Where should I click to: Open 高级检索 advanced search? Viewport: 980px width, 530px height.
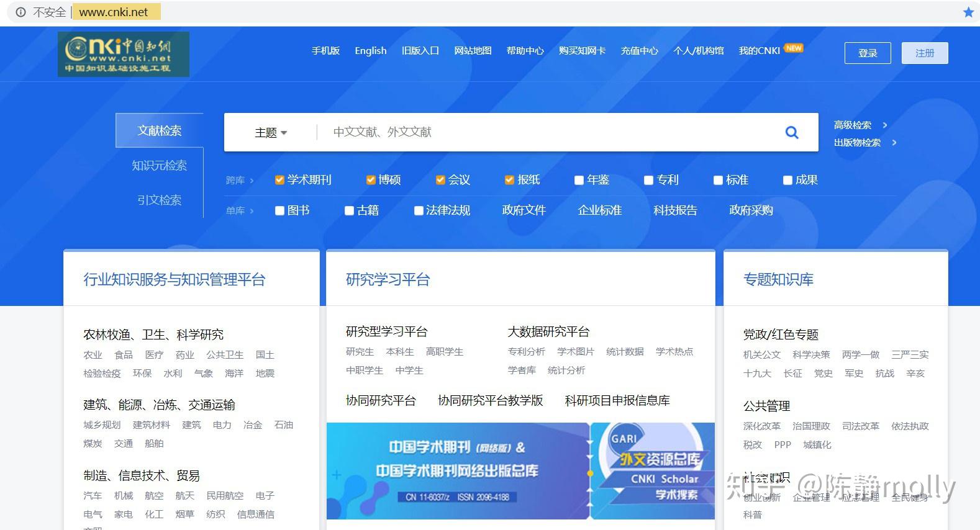(x=853, y=125)
